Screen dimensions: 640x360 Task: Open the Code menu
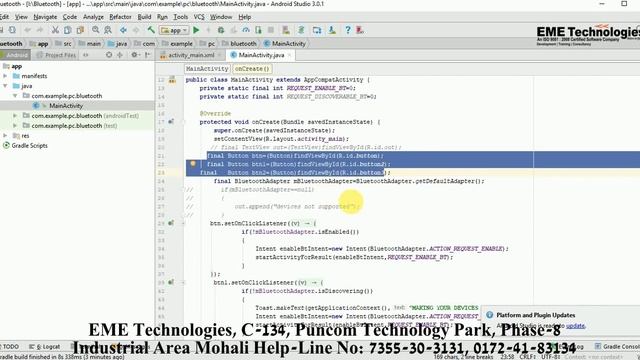pos(70,17)
